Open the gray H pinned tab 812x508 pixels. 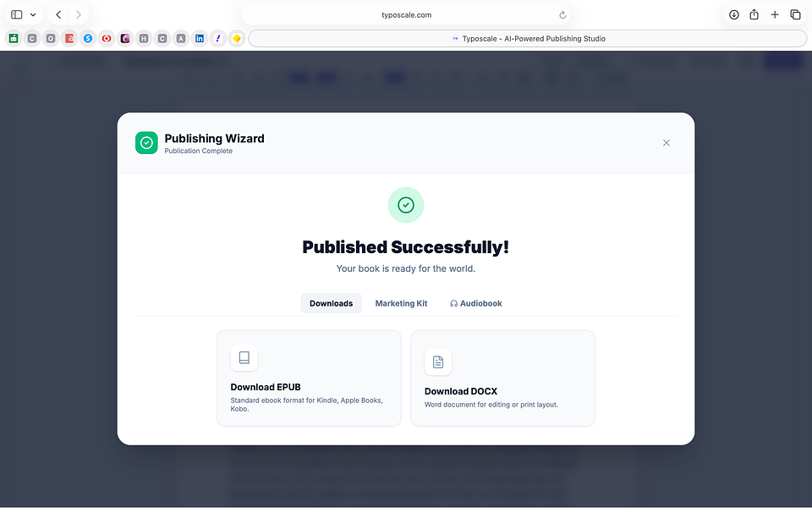tap(144, 38)
